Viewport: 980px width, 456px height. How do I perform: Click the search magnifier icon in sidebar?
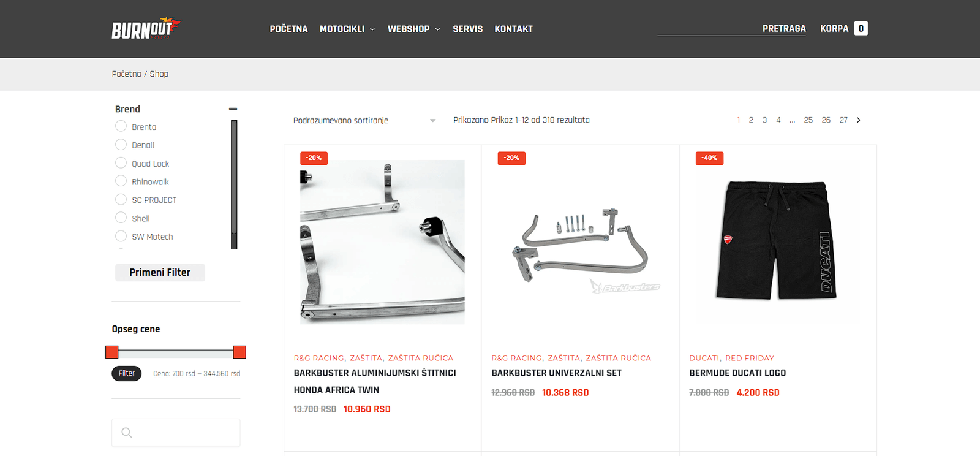(127, 433)
